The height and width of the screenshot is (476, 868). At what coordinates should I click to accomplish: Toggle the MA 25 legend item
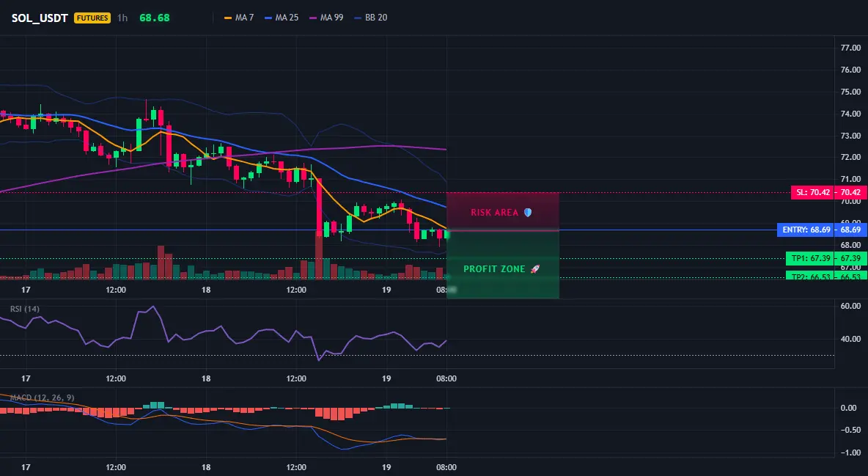click(282, 18)
